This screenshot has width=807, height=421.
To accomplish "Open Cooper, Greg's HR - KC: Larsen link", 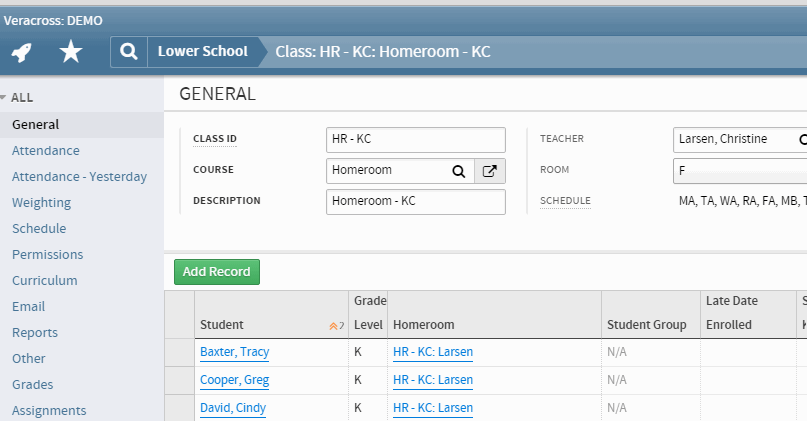I will pyautogui.click(x=433, y=380).
